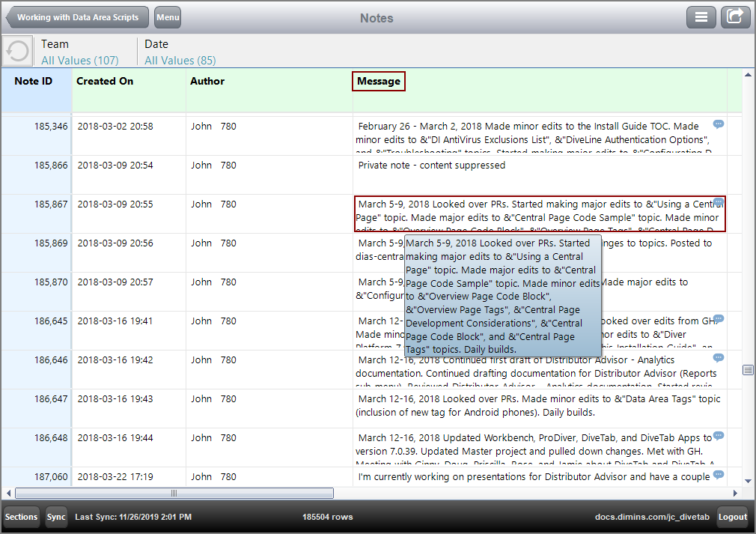
Task: Open the comment bubble on note 185,346
Action: (718, 124)
